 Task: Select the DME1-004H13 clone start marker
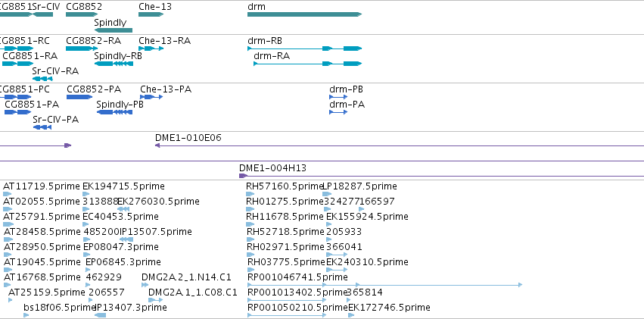(x=243, y=176)
